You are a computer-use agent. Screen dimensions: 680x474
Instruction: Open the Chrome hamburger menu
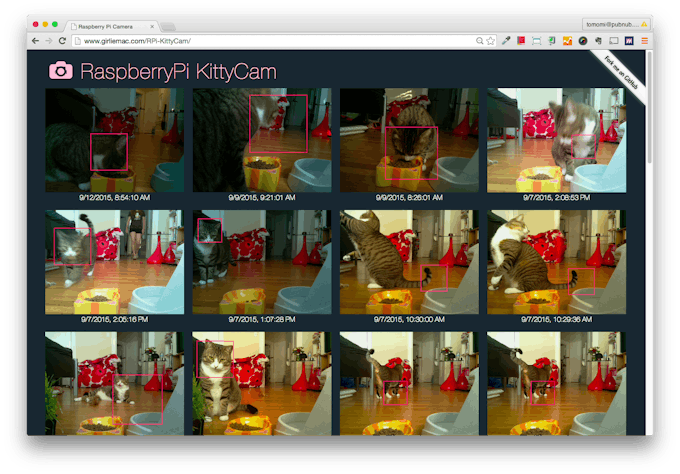(x=644, y=41)
